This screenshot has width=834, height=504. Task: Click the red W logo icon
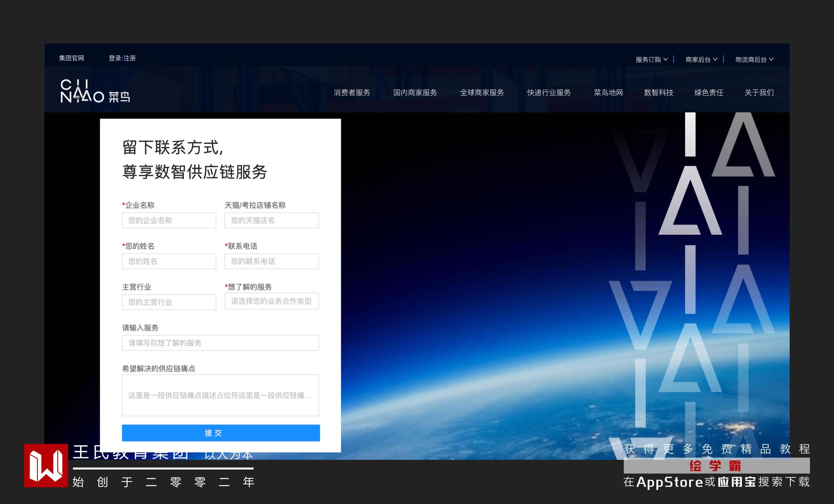[x=46, y=465]
